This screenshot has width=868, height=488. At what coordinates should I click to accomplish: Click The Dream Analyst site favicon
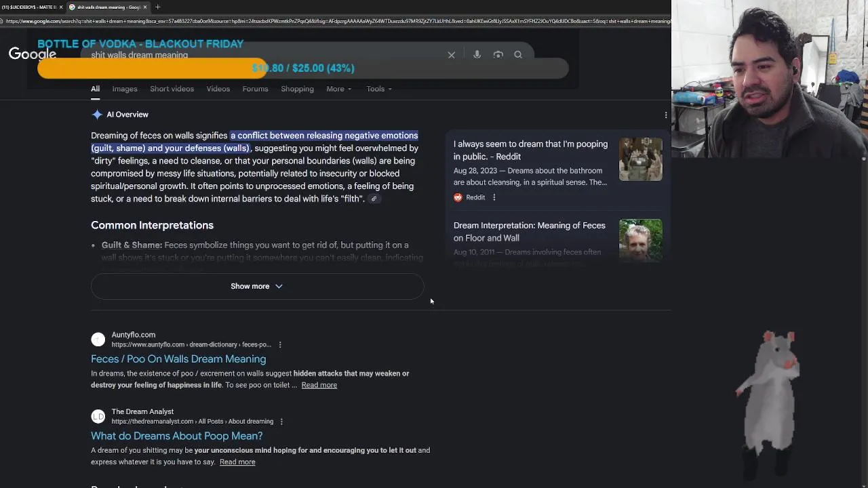click(98, 416)
